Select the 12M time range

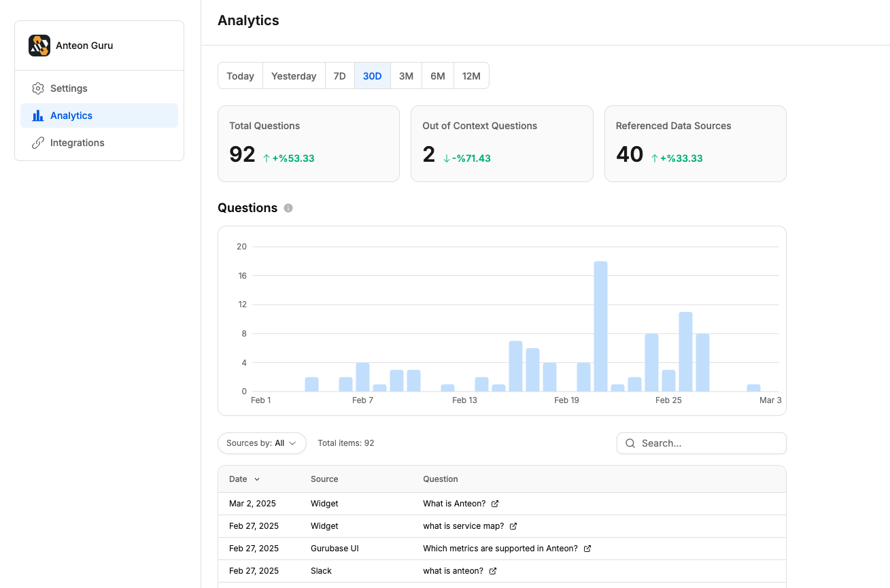tap(471, 75)
